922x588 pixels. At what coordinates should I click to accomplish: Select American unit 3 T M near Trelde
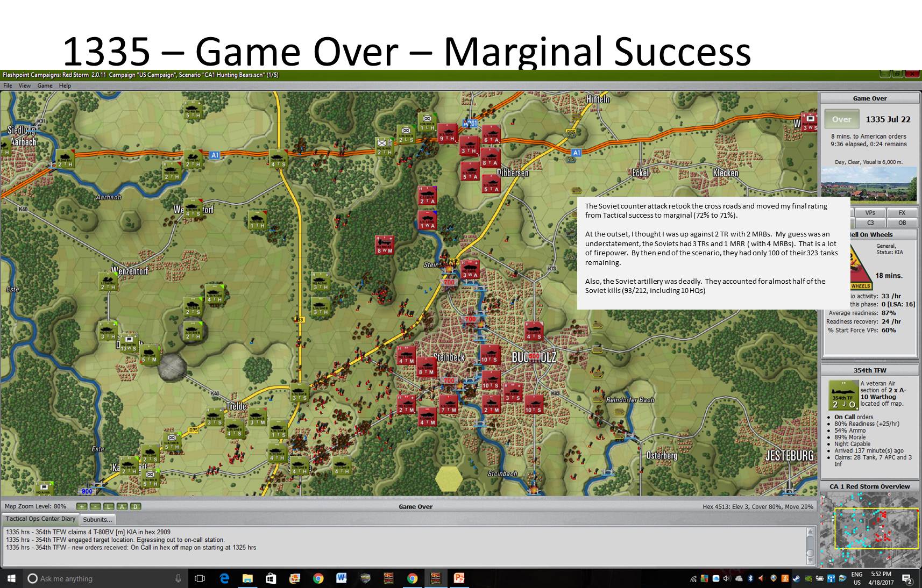pos(257,417)
